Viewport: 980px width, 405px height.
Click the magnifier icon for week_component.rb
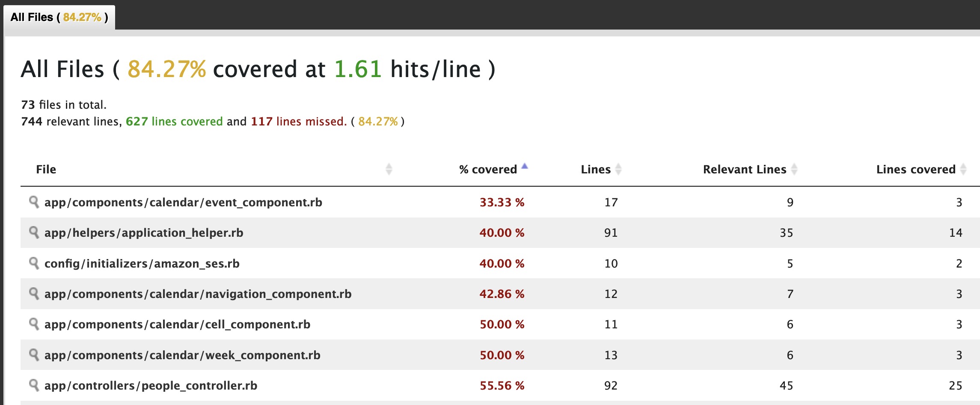pyautogui.click(x=35, y=355)
